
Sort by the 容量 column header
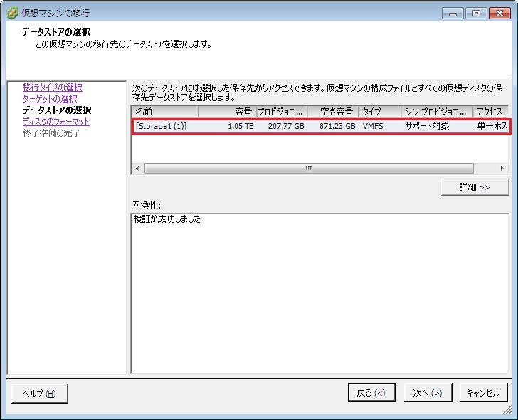click(227, 112)
